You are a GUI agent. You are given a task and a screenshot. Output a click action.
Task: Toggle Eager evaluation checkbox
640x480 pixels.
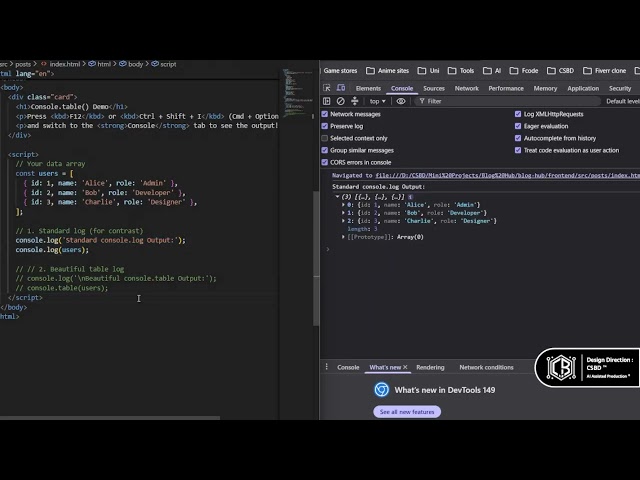(x=518, y=126)
